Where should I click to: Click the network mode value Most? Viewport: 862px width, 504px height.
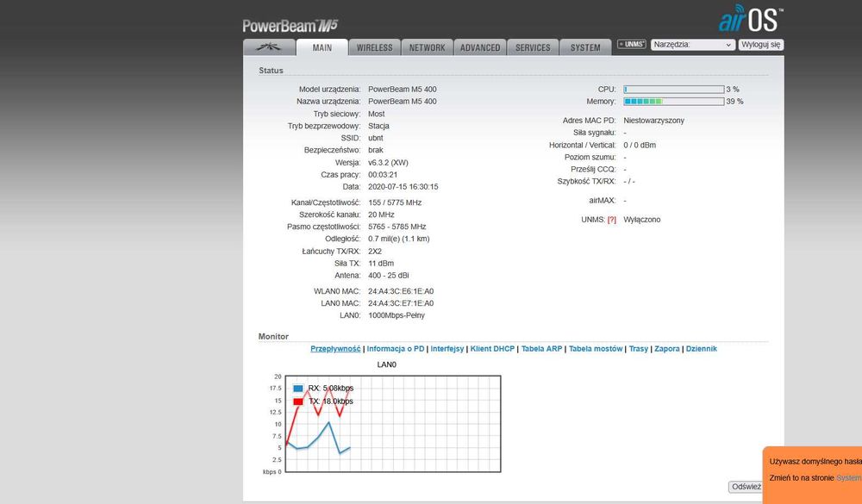pyautogui.click(x=376, y=114)
